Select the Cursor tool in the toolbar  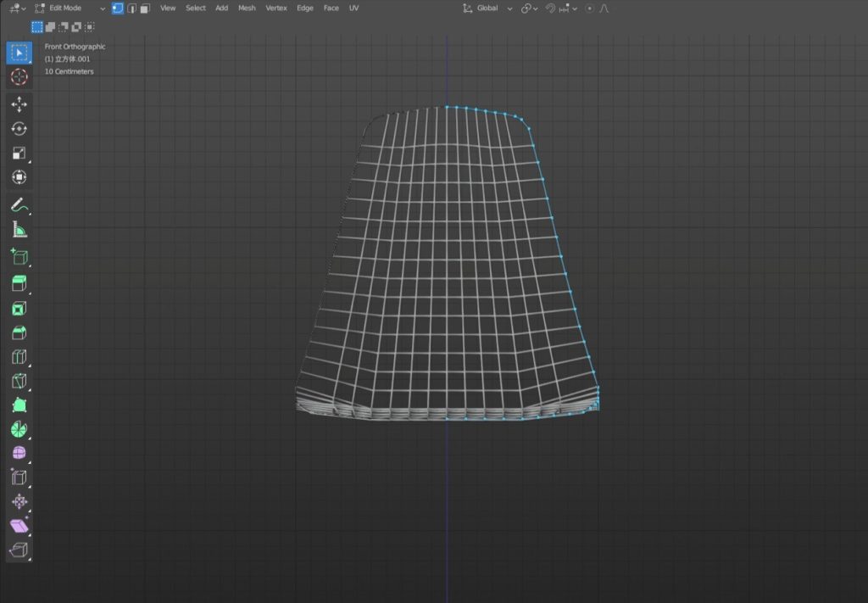[19, 77]
